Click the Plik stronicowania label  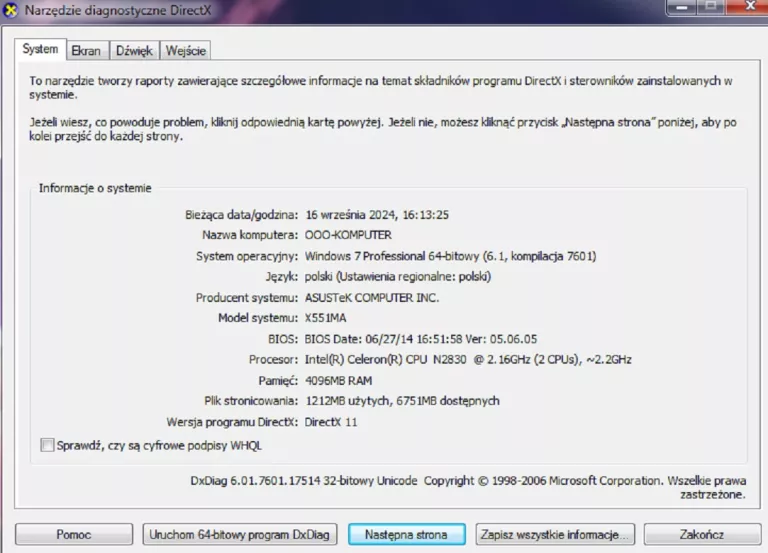point(251,401)
